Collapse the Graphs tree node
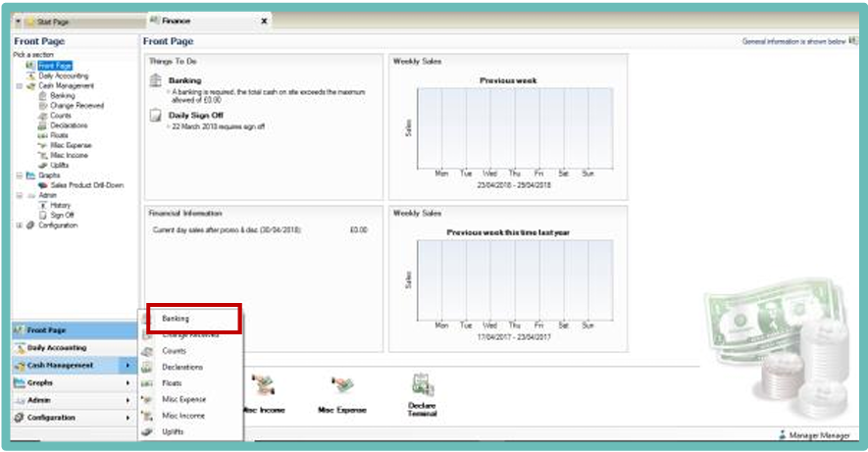Screen dimensions: 868x452 click(x=19, y=175)
